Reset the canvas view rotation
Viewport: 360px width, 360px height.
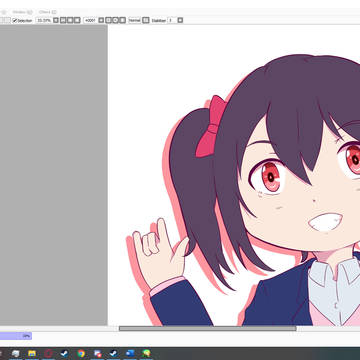[x=123, y=20]
